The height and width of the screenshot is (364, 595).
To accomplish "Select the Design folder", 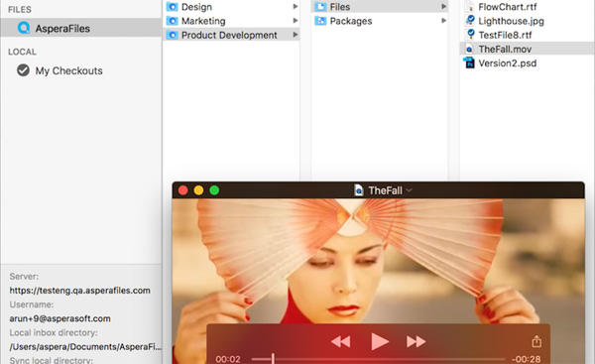I will (231, 7).
